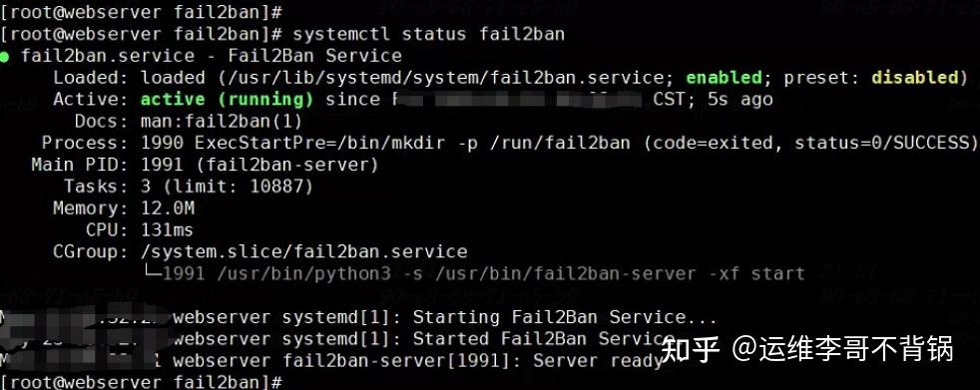Click the /system.slice/fail2ban.service CGroup path
Screen dimensions: 980x390
[x=303, y=252]
